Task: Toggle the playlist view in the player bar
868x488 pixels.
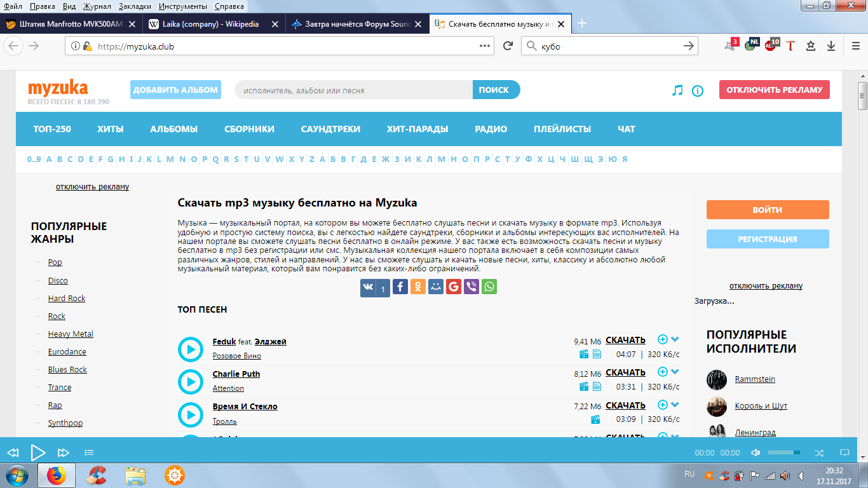Action: tap(89, 452)
